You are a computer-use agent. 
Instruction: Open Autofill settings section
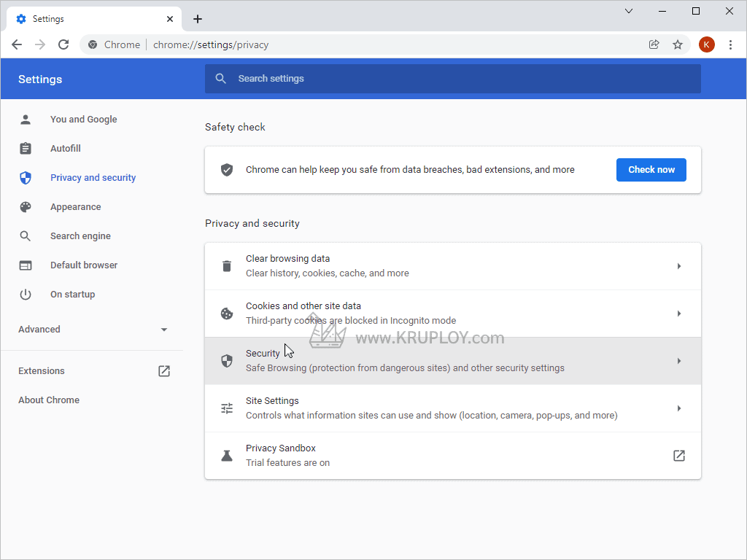[66, 149]
